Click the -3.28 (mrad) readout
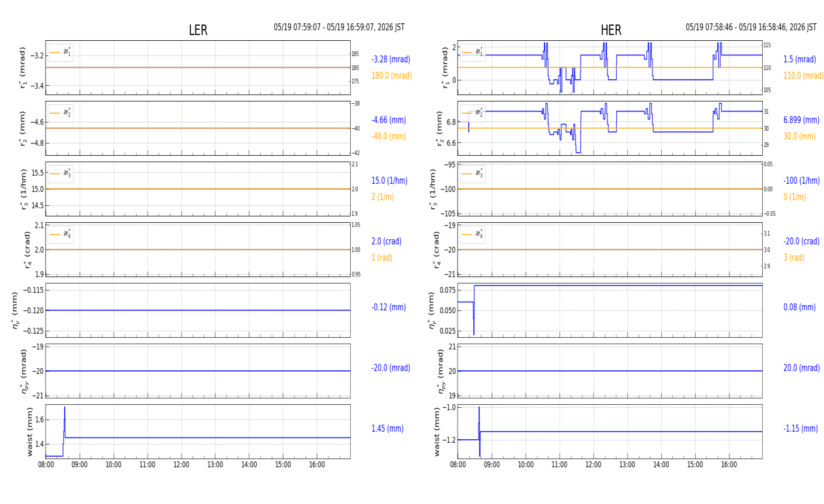Viewport: 824px width, 504px height. tap(390, 60)
